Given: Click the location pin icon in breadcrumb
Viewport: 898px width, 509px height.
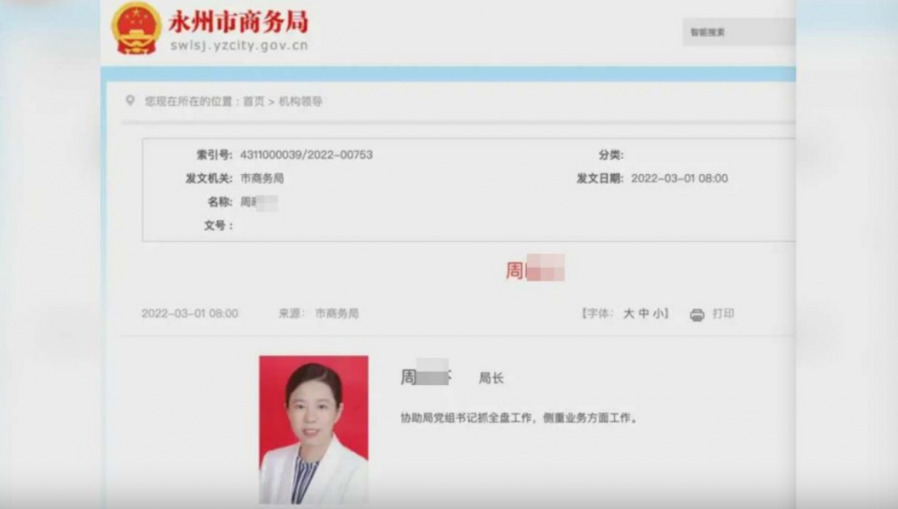Looking at the screenshot, I should (x=131, y=101).
